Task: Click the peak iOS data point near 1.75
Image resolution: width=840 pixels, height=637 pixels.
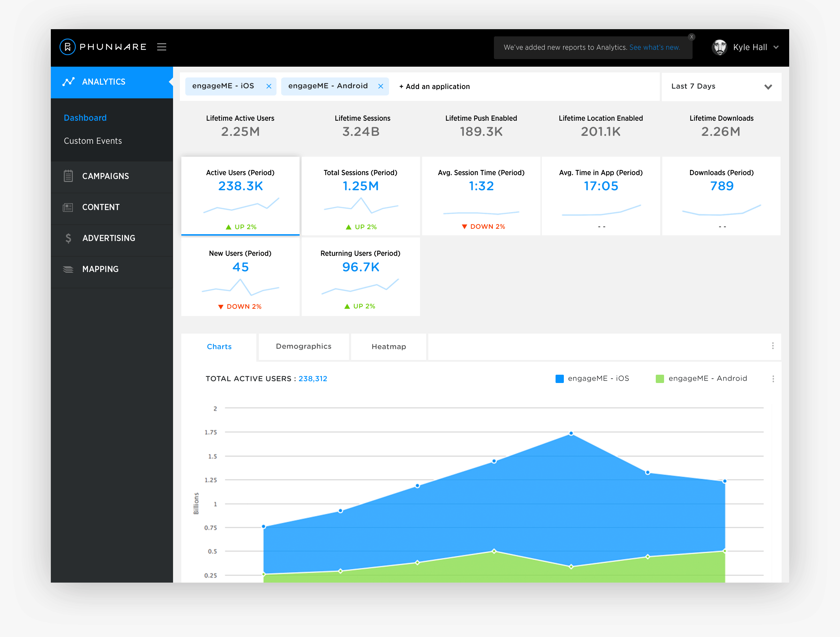Action: click(x=571, y=433)
